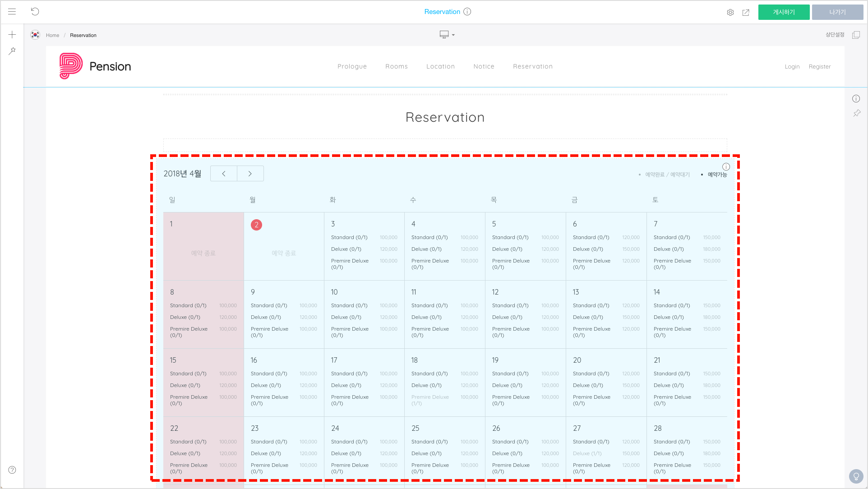The height and width of the screenshot is (489, 868).
Task: Click the help question mark icon
Action: tap(12, 470)
